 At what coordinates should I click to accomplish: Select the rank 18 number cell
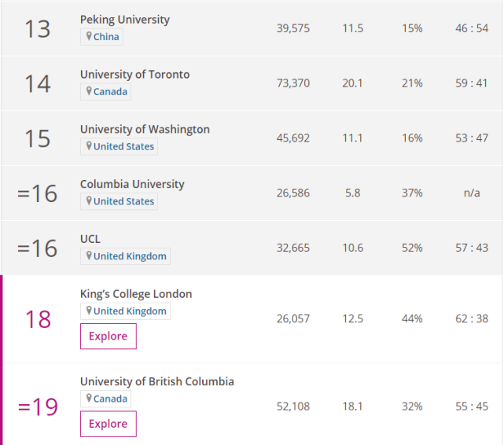coord(38,319)
